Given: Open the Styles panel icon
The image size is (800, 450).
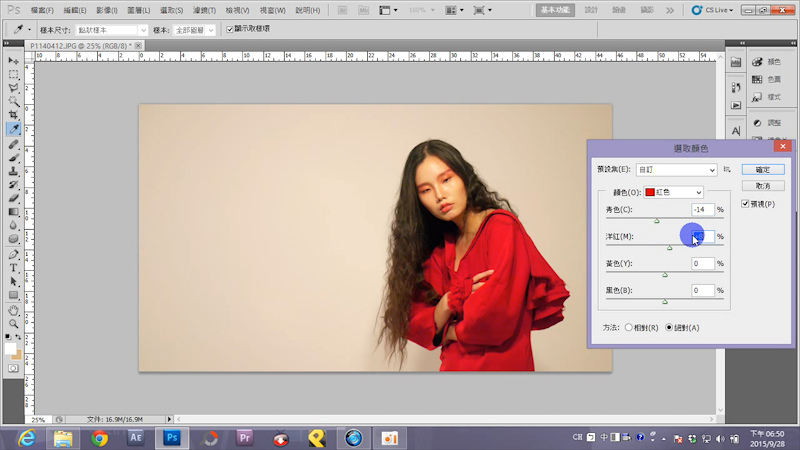Looking at the screenshot, I should point(758,96).
